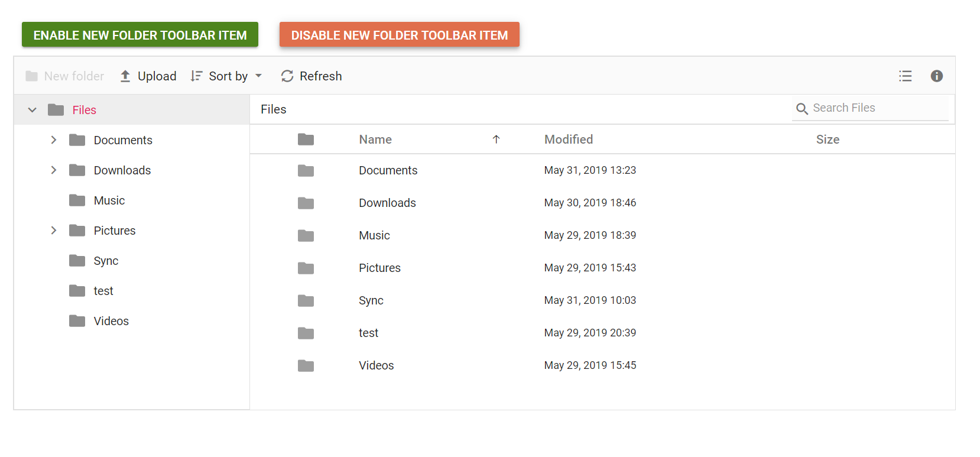Select test in the navigation tree
Image resolution: width=980 pixels, height=457 pixels.
click(103, 291)
